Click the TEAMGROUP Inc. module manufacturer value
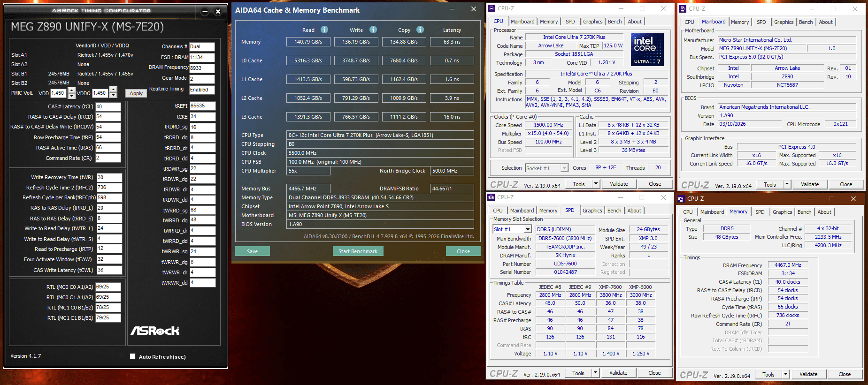This screenshot has height=385, width=868. [x=565, y=247]
